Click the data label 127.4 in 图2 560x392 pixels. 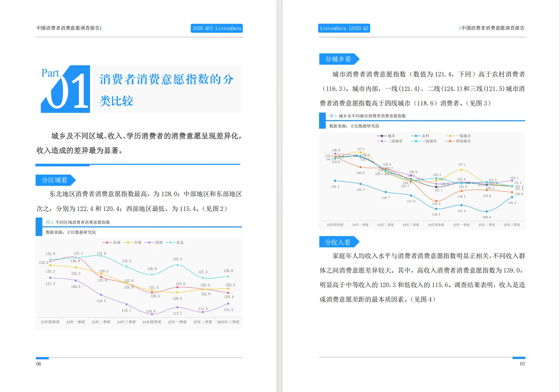pos(203,272)
